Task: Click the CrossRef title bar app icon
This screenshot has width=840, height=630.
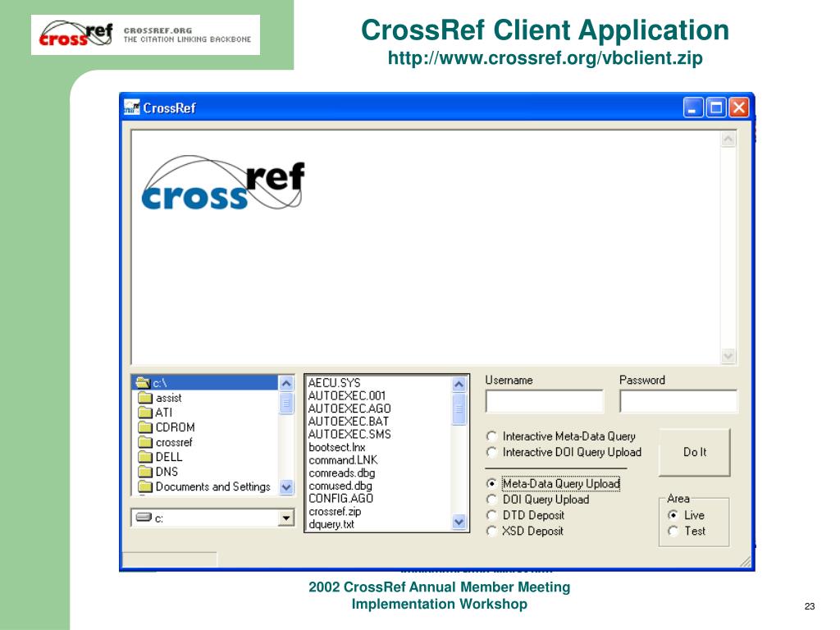Action: click(x=131, y=107)
